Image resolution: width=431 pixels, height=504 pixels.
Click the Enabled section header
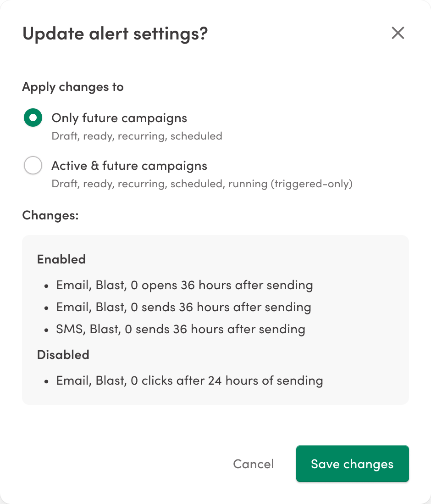pos(61,259)
